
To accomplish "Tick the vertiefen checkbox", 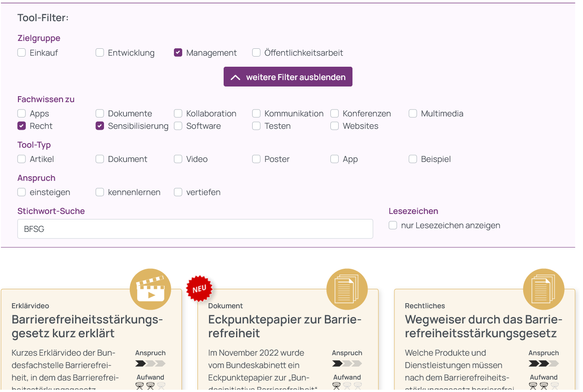I will click(x=178, y=192).
